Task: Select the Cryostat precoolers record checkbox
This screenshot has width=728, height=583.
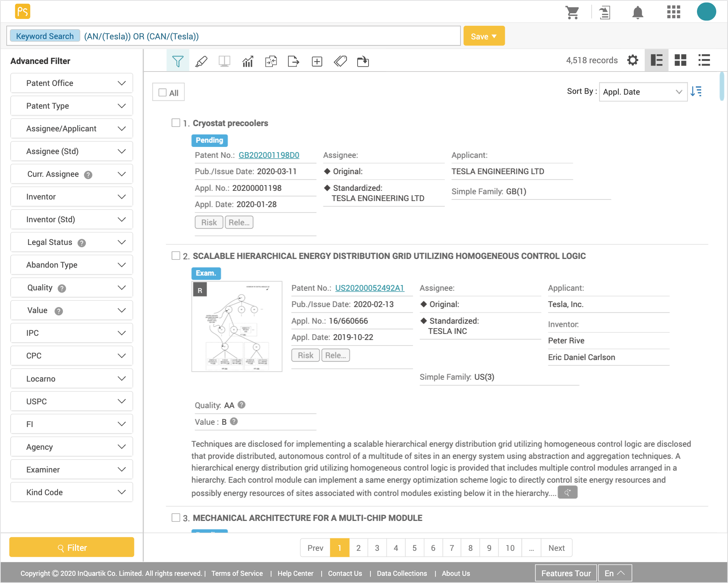Action: coord(176,123)
